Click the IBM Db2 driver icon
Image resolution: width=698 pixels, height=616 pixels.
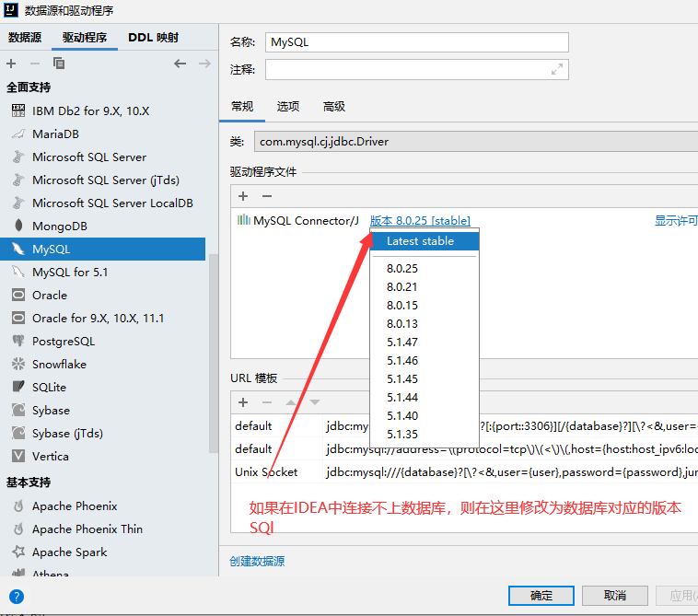(18, 110)
